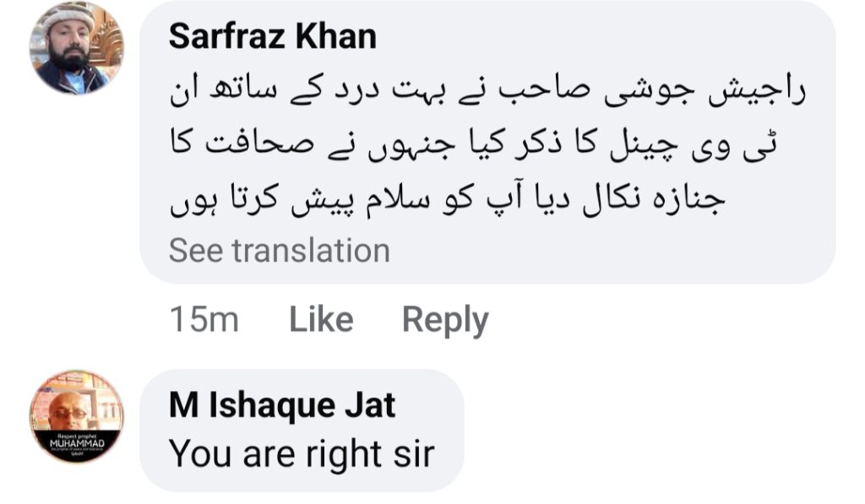Screen dimensions: 865x504
Task: Reply to Sarfraz Khan's comment
Action: 445,320
